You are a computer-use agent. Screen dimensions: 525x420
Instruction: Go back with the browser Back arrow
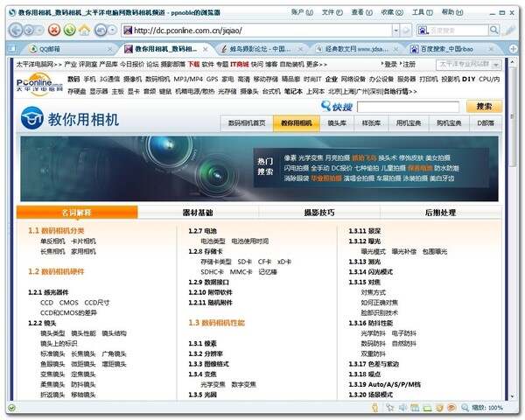[x=16, y=31]
